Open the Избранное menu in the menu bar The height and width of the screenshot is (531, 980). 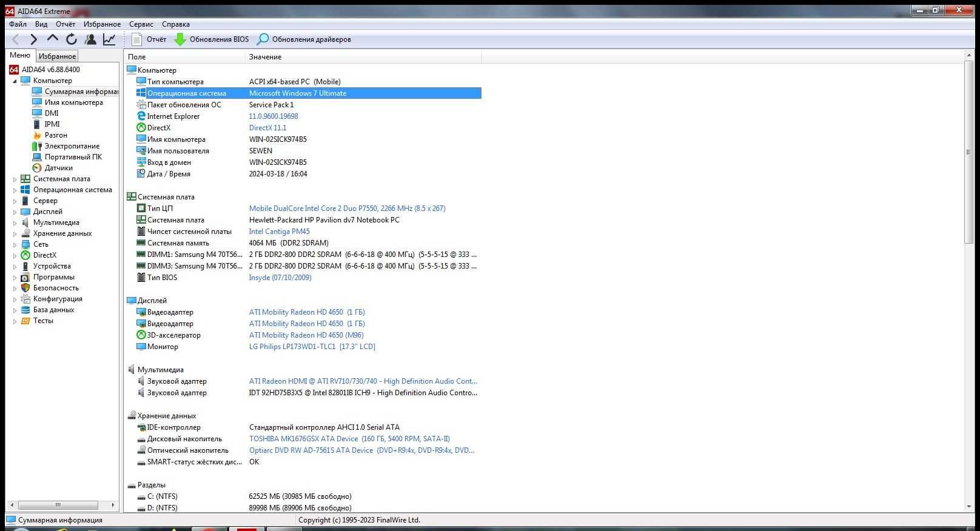(x=102, y=24)
